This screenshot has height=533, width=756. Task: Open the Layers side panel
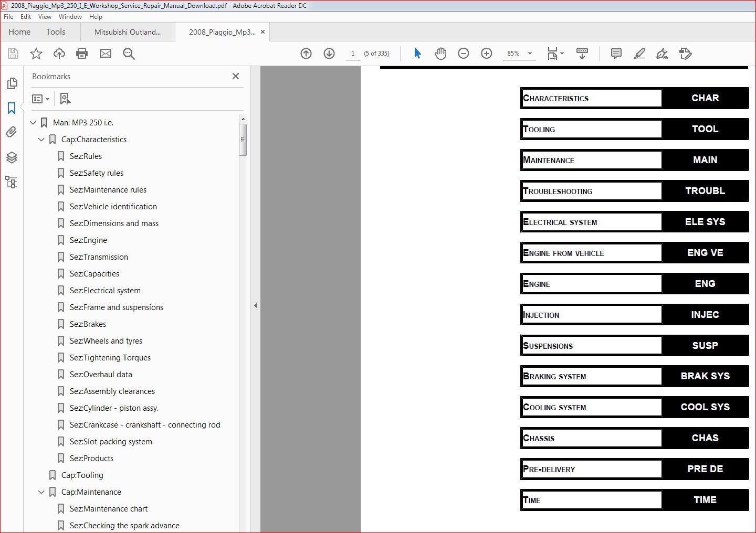(x=12, y=157)
